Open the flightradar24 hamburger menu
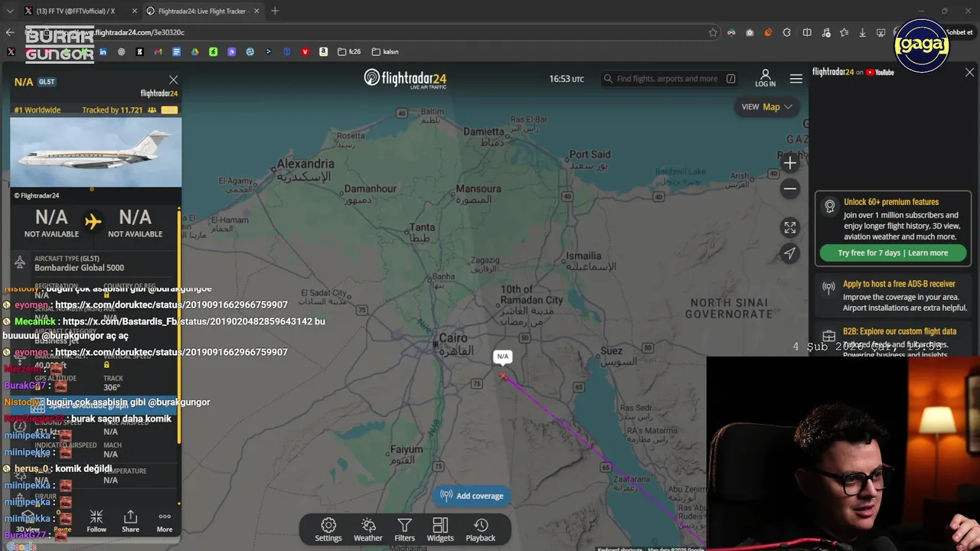 click(796, 79)
